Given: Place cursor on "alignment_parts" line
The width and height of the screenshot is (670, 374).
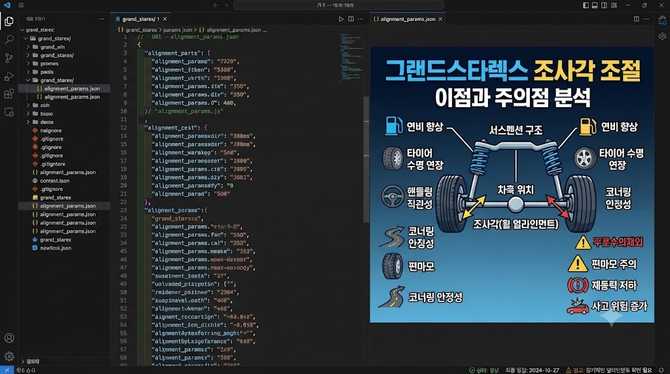Looking at the screenshot, I should click(176, 53).
